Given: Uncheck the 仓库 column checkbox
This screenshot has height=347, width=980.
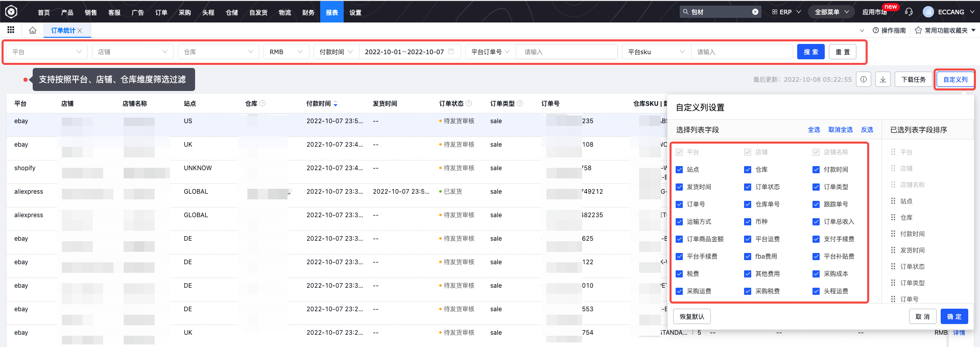Looking at the screenshot, I should pos(748,170).
